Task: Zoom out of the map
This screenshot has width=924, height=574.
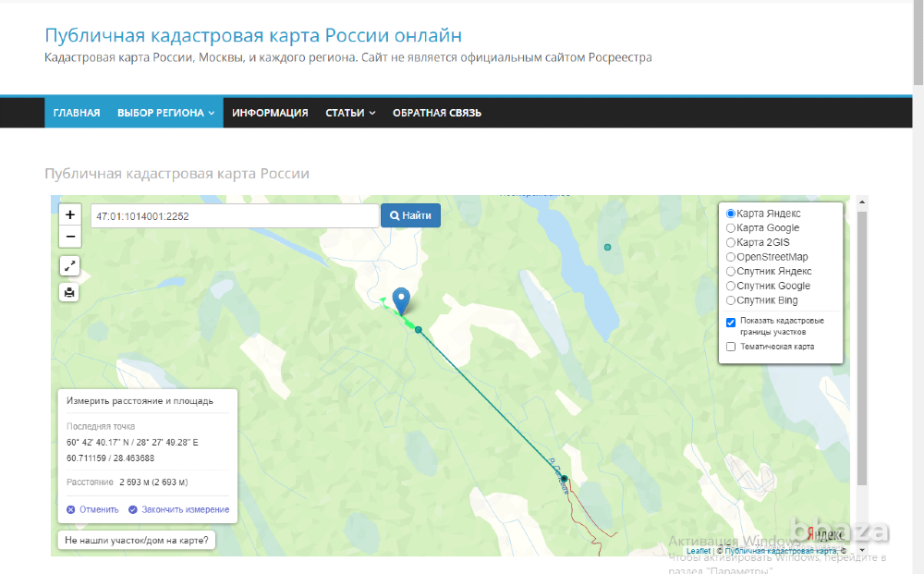Action: coord(70,238)
